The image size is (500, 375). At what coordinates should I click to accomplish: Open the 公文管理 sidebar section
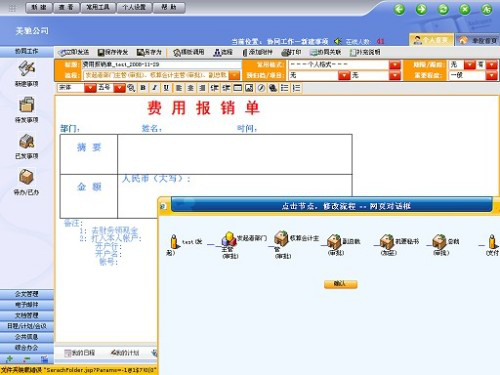pyautogui.click(x=27, y=294)
